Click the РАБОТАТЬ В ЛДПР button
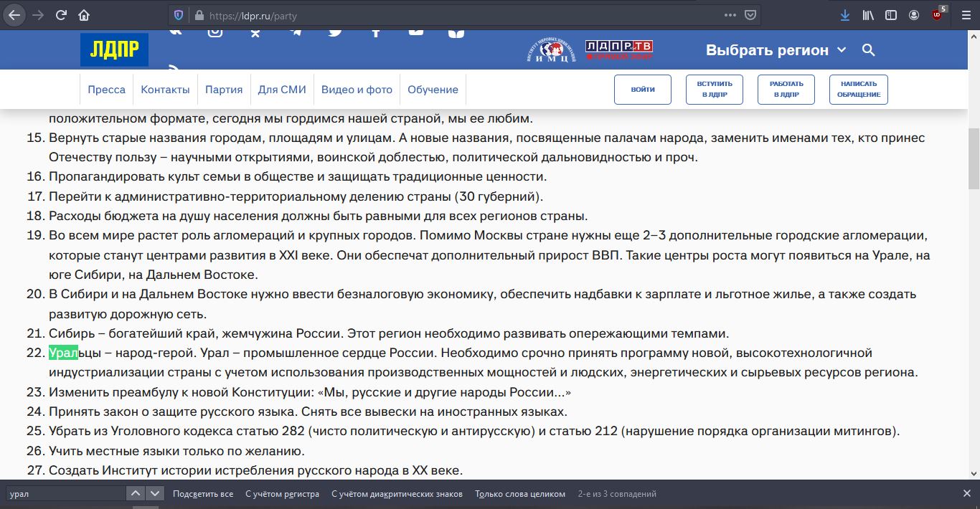 (x=786, y=90)
